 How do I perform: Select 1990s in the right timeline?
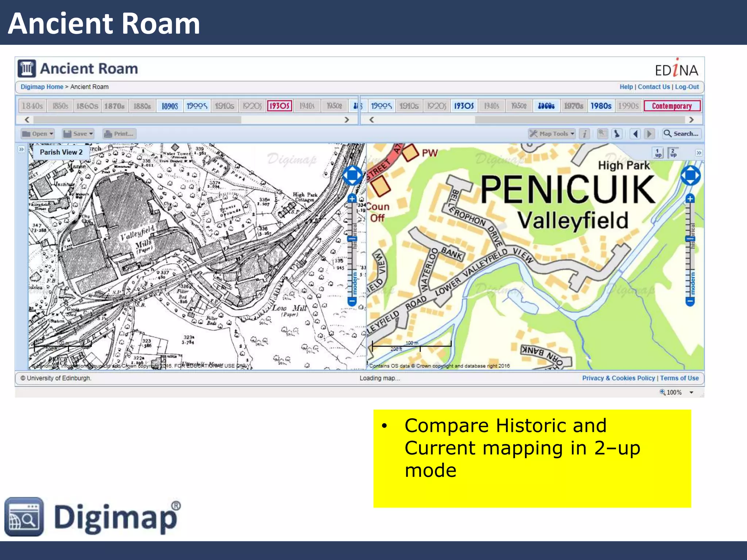click(628, 106)
